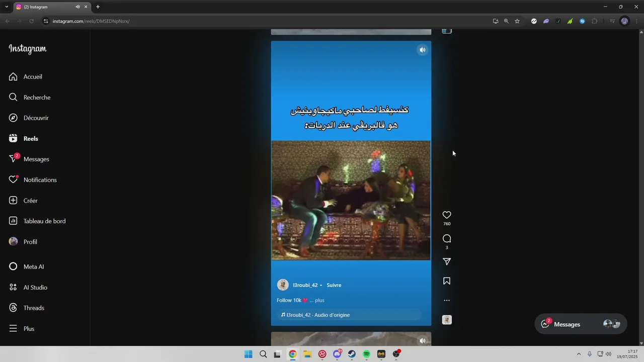
Task: Go to Découvrir explore page
Action: coord(29,118)
